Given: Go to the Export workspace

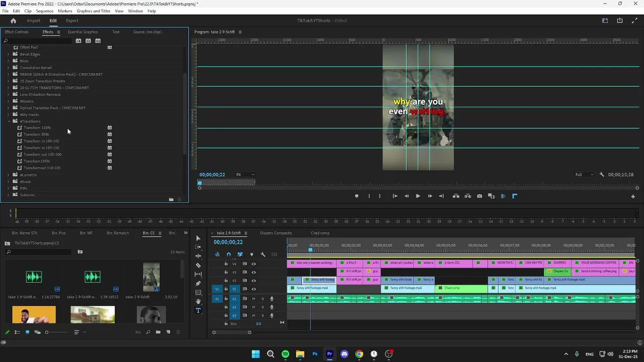Looking at the screenshot, I should coord(72,21).
